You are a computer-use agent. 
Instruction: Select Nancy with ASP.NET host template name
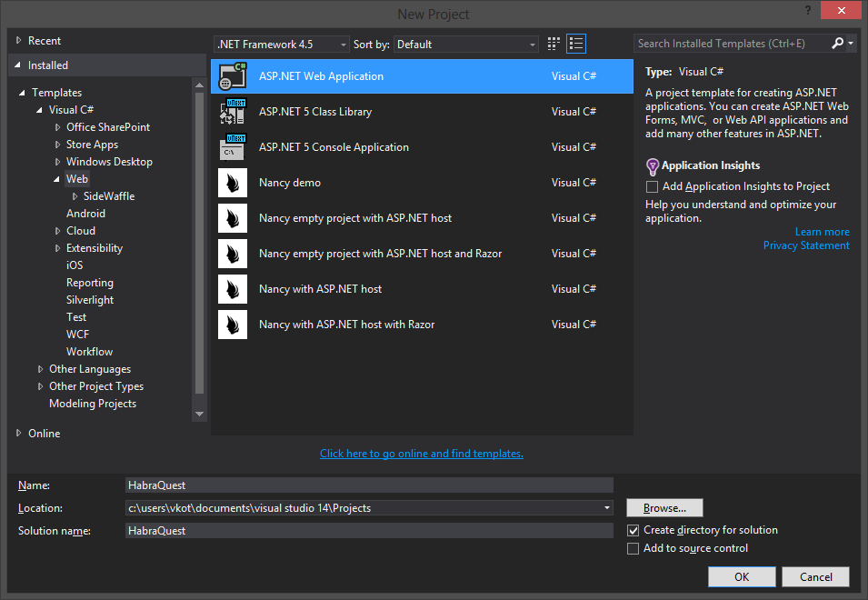(320, 289)
